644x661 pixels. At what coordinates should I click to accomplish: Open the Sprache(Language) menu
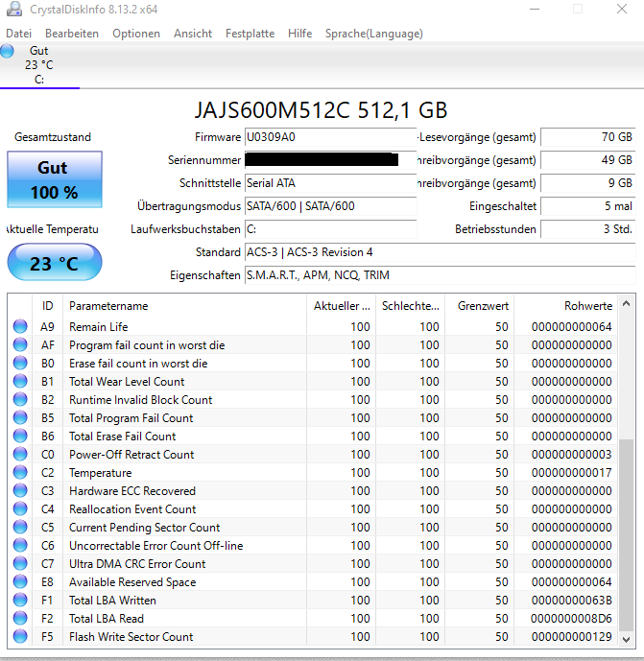click(373, 34)
